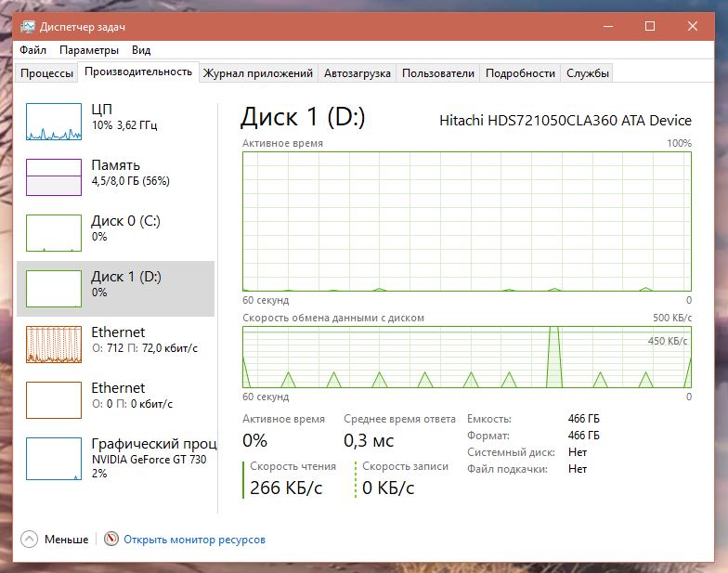The height and width of the screenshot is (573, 728).
Task: Click the 450 КБ/с graph scale label
Action: (667, 341)
